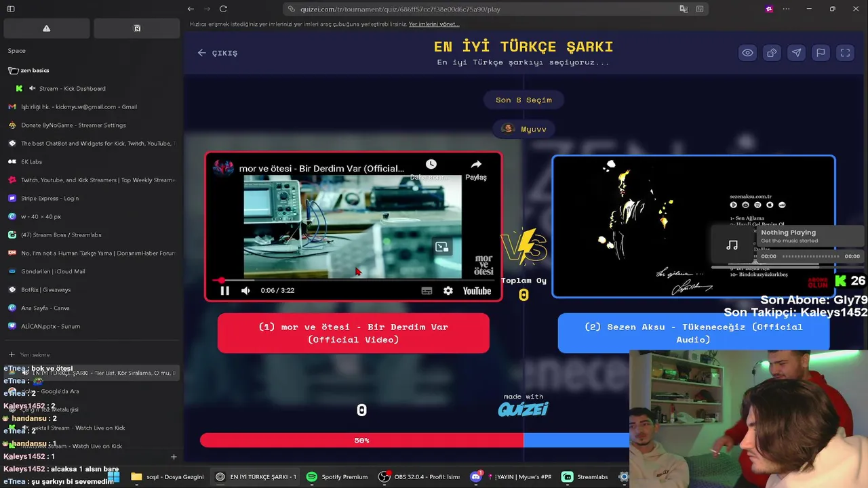Toggle the eye visibility button on Quizei

pyautogui.click(x=747, y=53)
